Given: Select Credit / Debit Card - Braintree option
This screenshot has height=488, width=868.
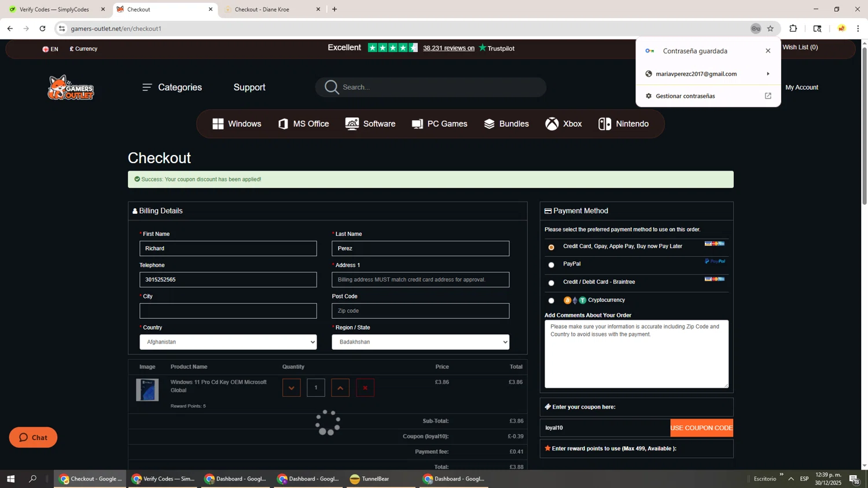Looking at the screenshot, I should tap(551, 283).
